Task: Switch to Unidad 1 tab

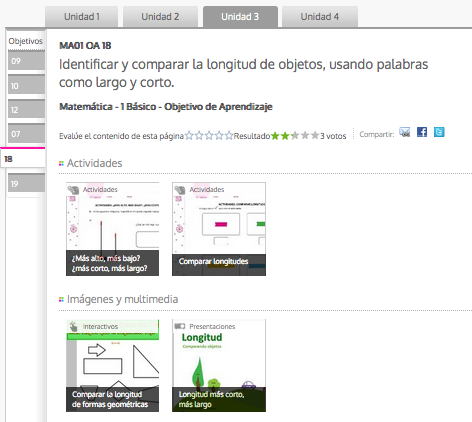Action: pyautogui.click(x=82, y=17)
